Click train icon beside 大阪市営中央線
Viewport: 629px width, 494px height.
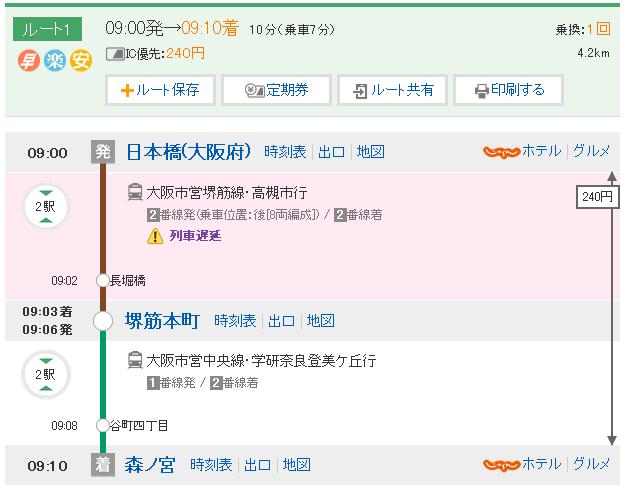[135, 360]
